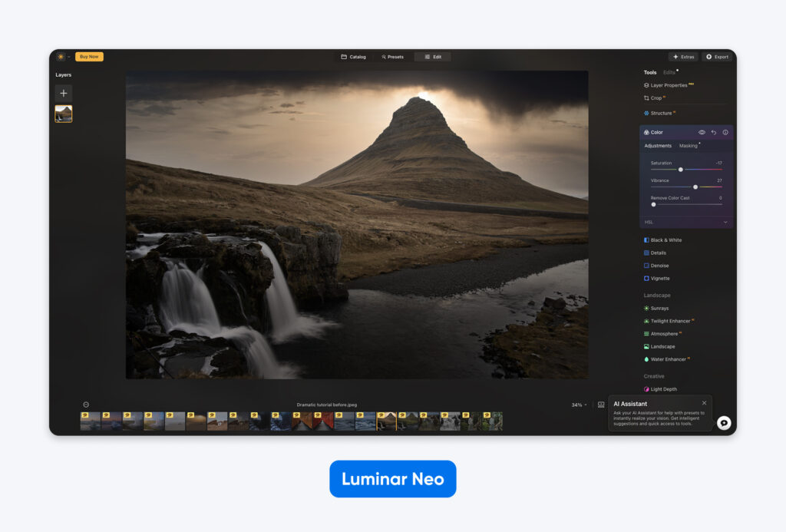Open the Twilight Enhancer tool
Screen dimensions: 786x532
[671, 321]
